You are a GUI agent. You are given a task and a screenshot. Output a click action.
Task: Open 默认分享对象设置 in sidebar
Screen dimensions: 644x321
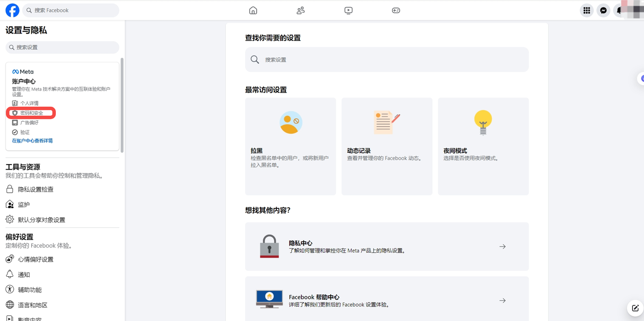[x=42, y=219]
